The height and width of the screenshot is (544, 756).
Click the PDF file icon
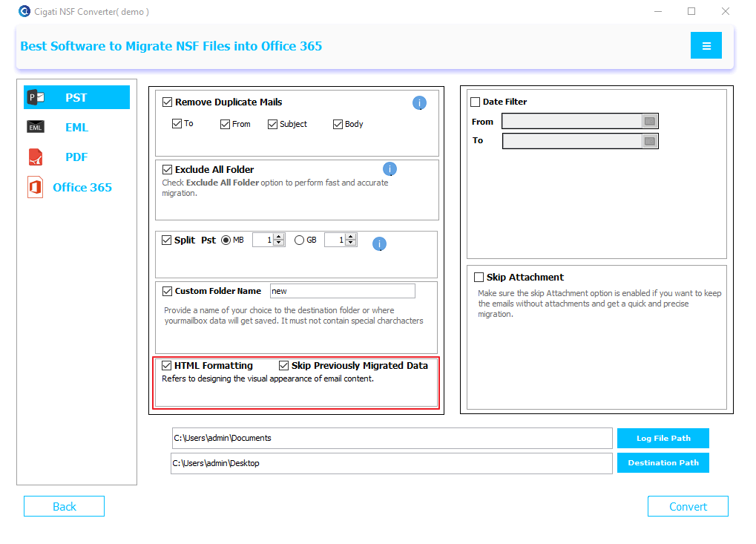36,157
